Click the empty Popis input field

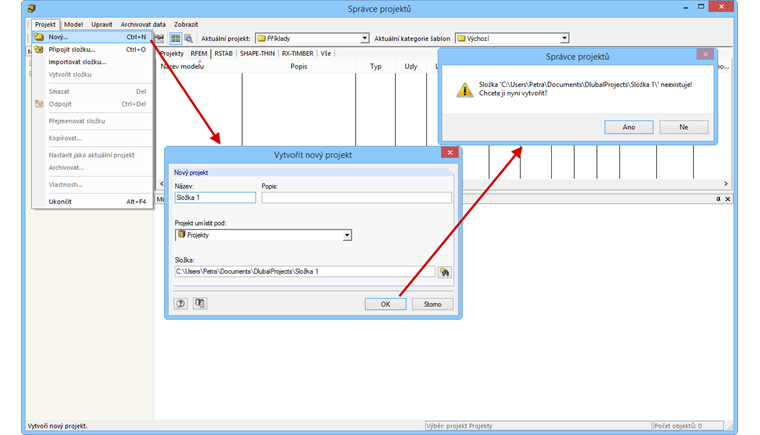click(x=356, y=197)
